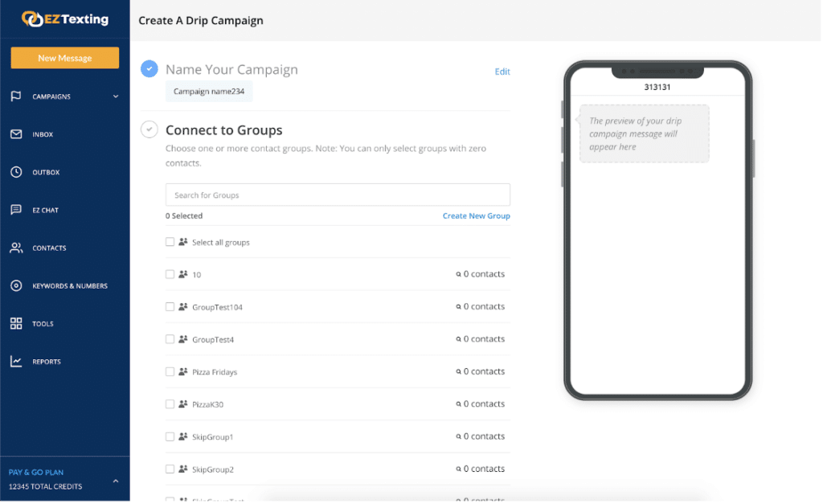This screenshot has height=504, width=823.
Task: Tick the checkbox for Pizza Fridays group
Action: click(170, 372)
